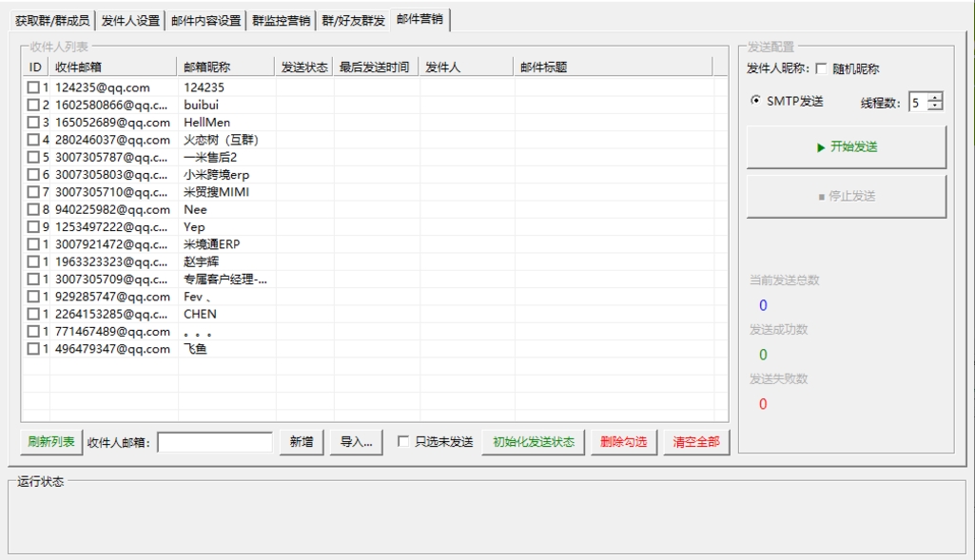Switch to the 群监控营销 tab
The width and height of the screenshot is (975, 560).
click(x=281, y=21)
